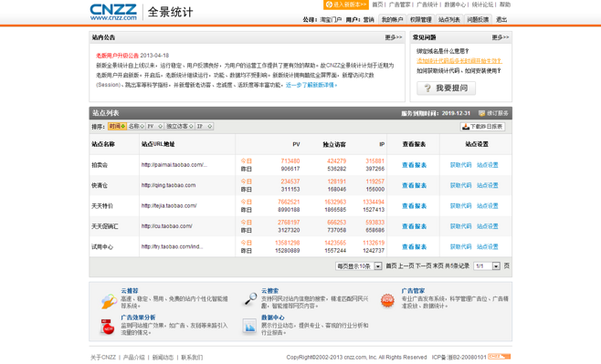Screen dimensions: 601x364
Task: Open the 1/1 page selector dropdown
Action: pyautogui.click(x=487, y=266)
